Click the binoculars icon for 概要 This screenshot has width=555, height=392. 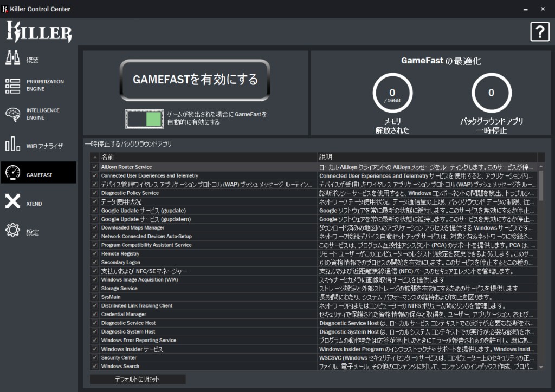12,57
